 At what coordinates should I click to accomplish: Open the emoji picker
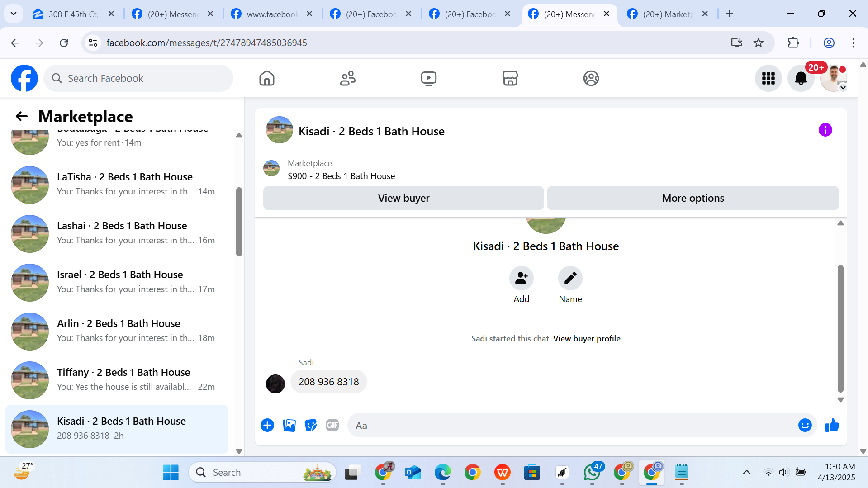pyautogui.click(x=805, y=426)
